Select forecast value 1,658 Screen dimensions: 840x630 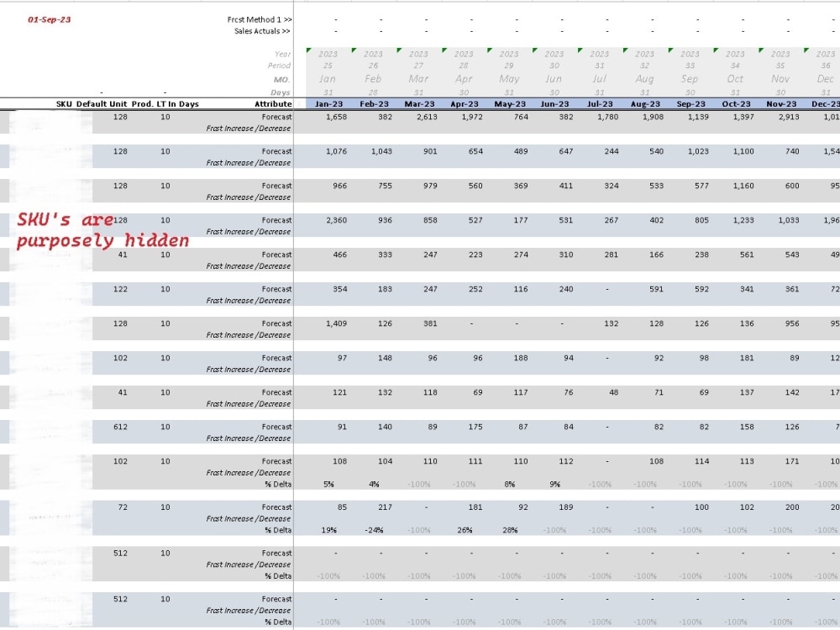coord(337,117)
